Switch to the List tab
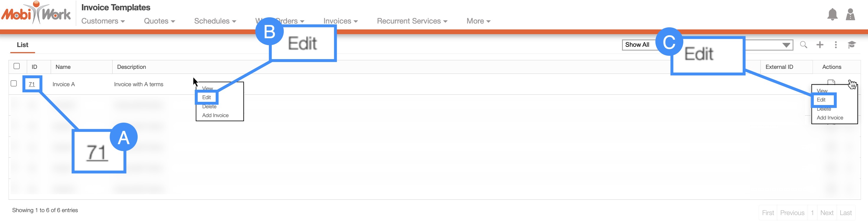This screenshot has height=223, width=868. pyautogui.click(x=22, y=45)
